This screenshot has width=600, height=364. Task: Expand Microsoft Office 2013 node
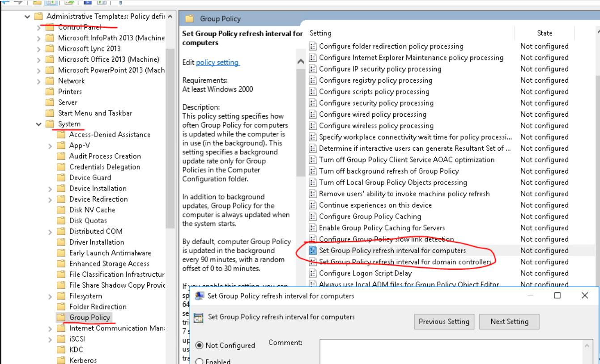(39, 59)
